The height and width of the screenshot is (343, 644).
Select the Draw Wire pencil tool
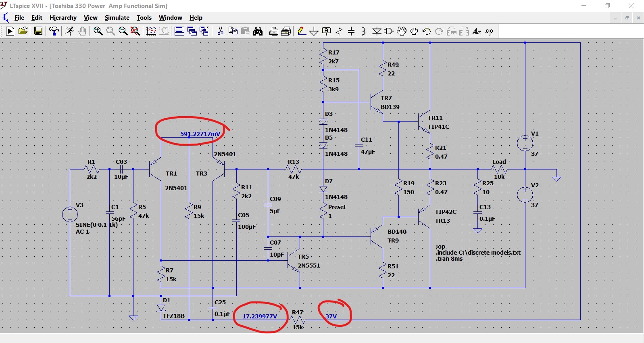(x=301, y=31)
